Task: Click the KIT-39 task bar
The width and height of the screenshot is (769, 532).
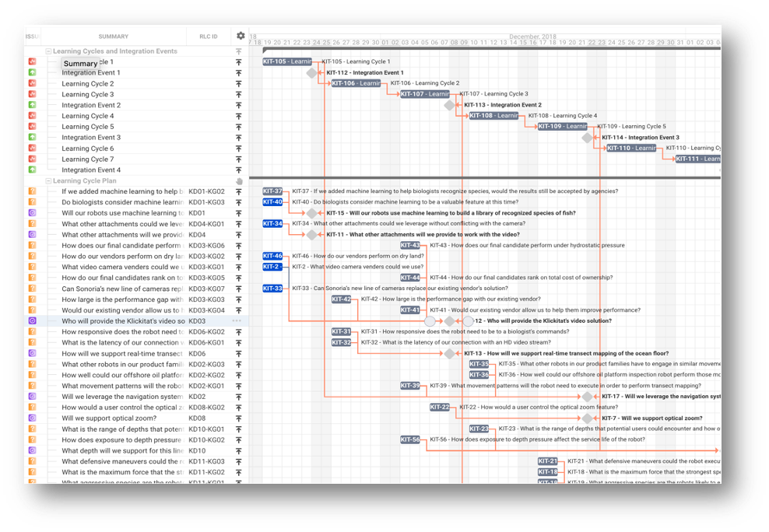Action: coord(410,386)
